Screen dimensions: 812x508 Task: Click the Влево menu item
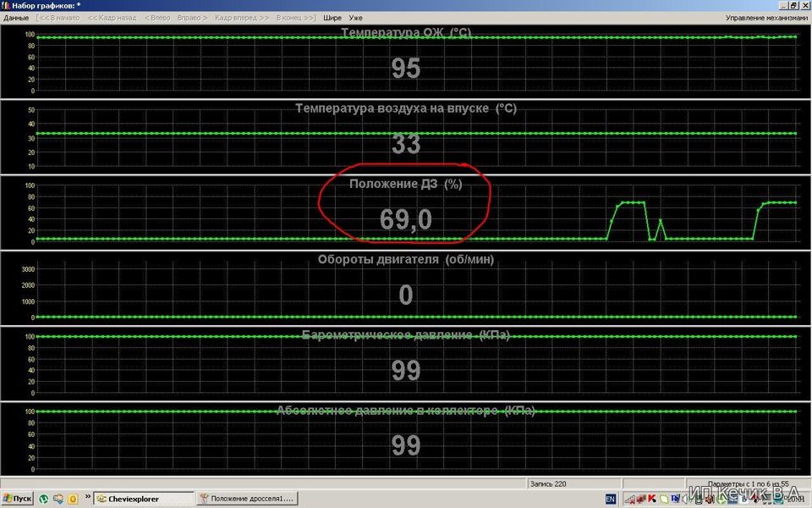tap(157, 18)
